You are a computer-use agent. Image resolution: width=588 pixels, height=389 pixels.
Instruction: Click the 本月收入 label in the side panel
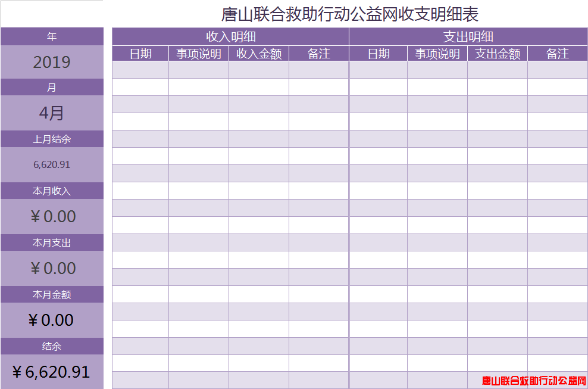pos(52,191)
